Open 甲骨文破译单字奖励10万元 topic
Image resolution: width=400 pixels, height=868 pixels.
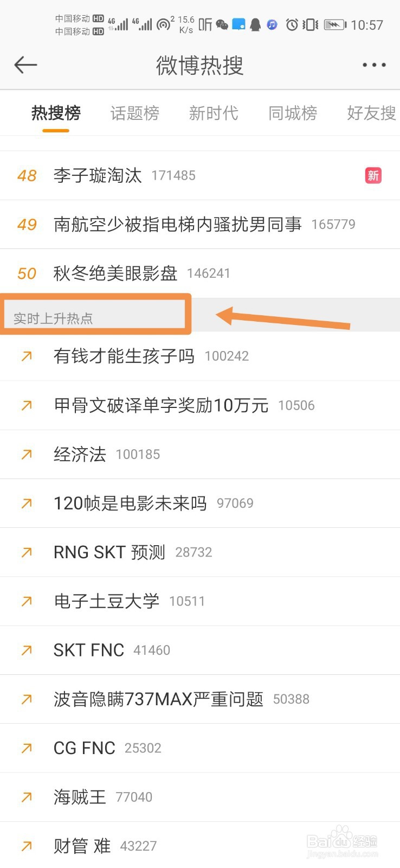tap(200, 405)
